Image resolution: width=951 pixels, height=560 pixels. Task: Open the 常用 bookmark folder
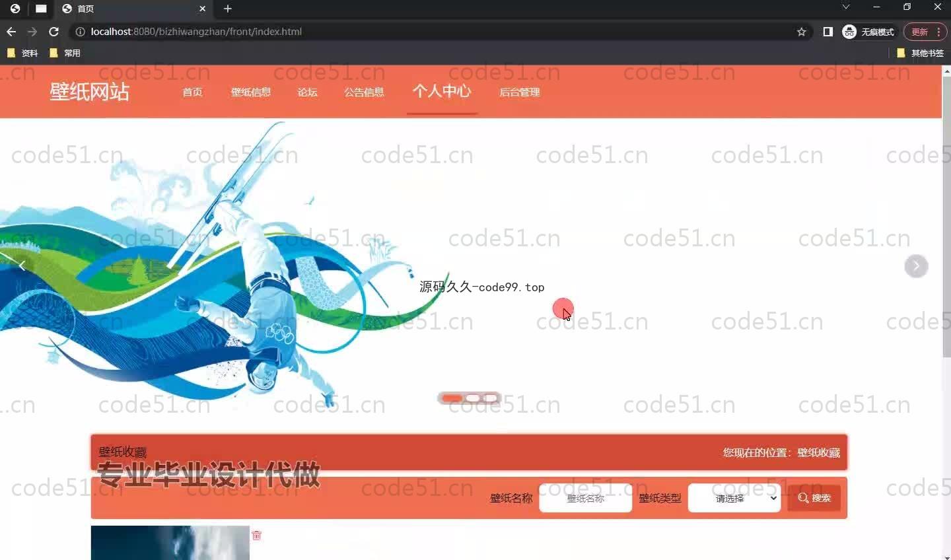click(x=65, y=53)
